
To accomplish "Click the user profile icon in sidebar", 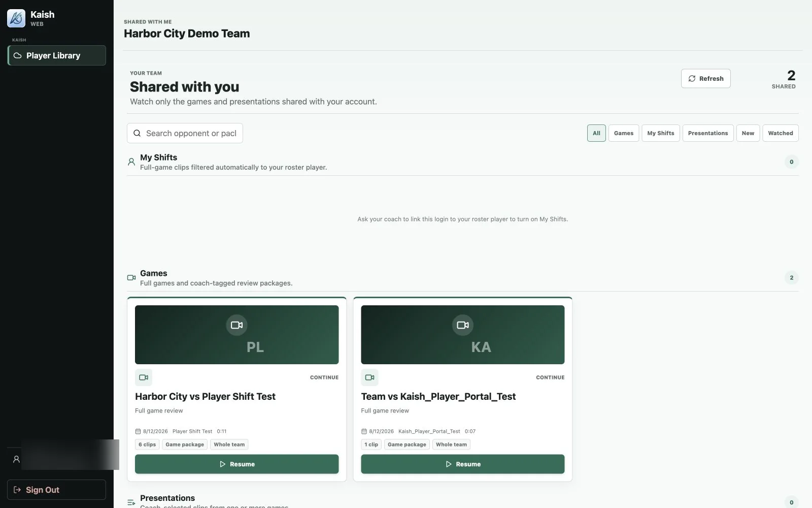I will 16,459.
